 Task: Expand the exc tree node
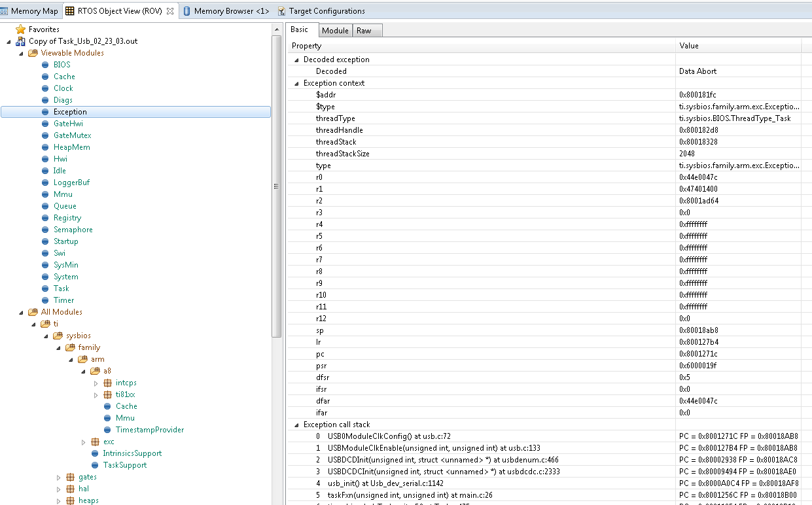(x=83, y=442)
